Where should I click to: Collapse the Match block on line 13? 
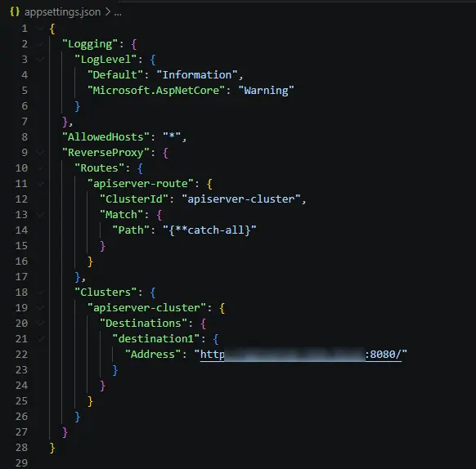point(40,215)
